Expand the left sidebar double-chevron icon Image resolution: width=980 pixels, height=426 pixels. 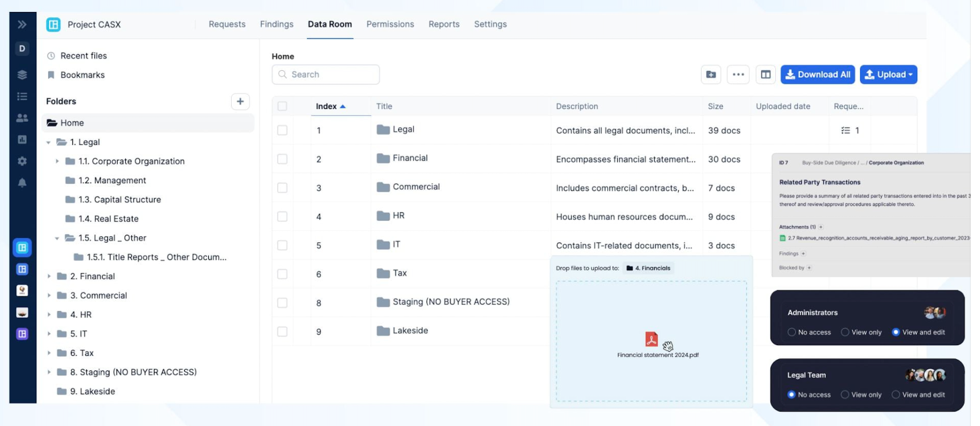[x=22, y=25]
